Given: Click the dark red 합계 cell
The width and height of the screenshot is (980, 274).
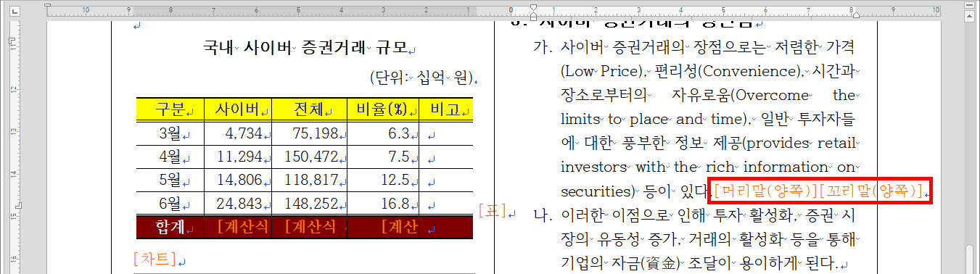Looking at the screenshot, I should pos(170,228).
